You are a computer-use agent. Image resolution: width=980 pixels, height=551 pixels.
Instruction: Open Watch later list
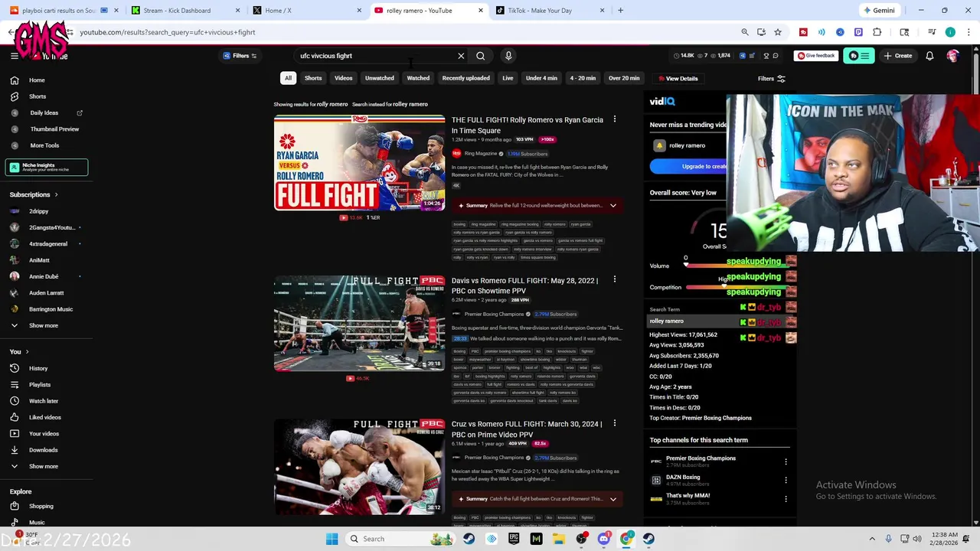[x=44, y=401]
